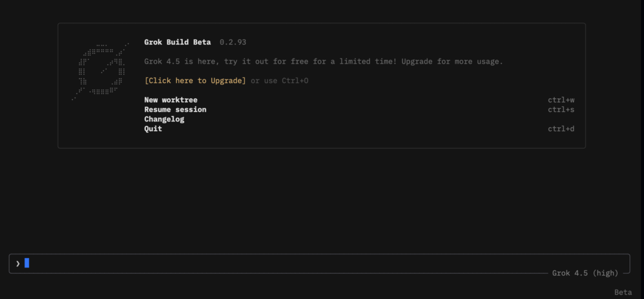Choose Resume session option
This screenshot has width=644, height=299.
175,110
